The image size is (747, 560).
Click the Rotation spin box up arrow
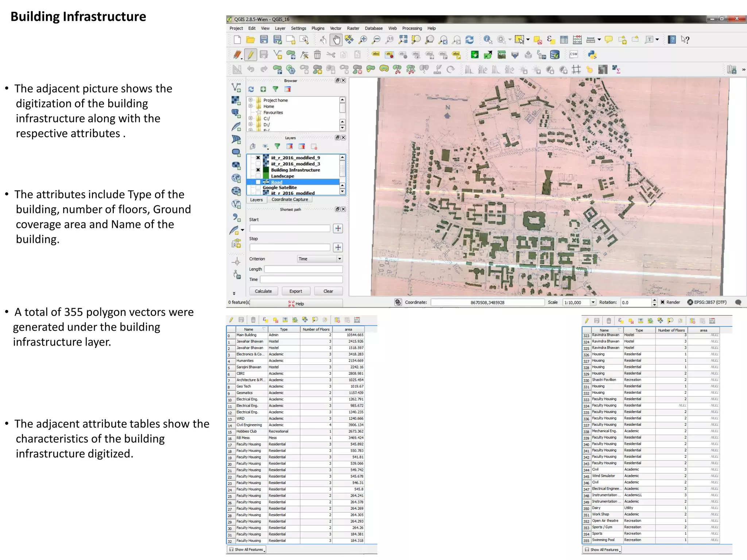654,300
